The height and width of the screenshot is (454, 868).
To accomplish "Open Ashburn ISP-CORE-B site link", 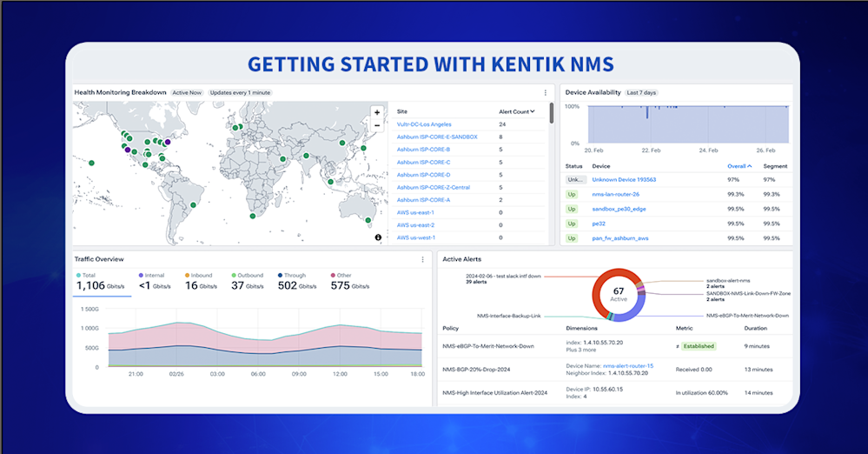I will tap(423, 150).
